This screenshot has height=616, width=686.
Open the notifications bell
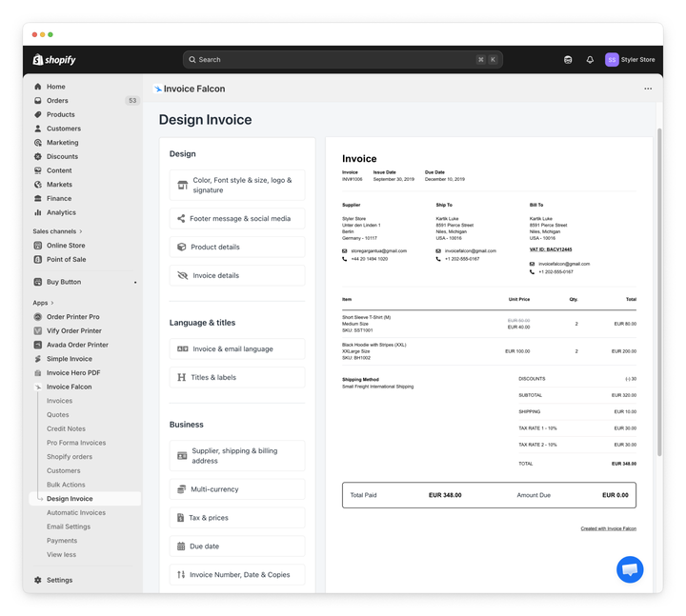coord(590,60)
